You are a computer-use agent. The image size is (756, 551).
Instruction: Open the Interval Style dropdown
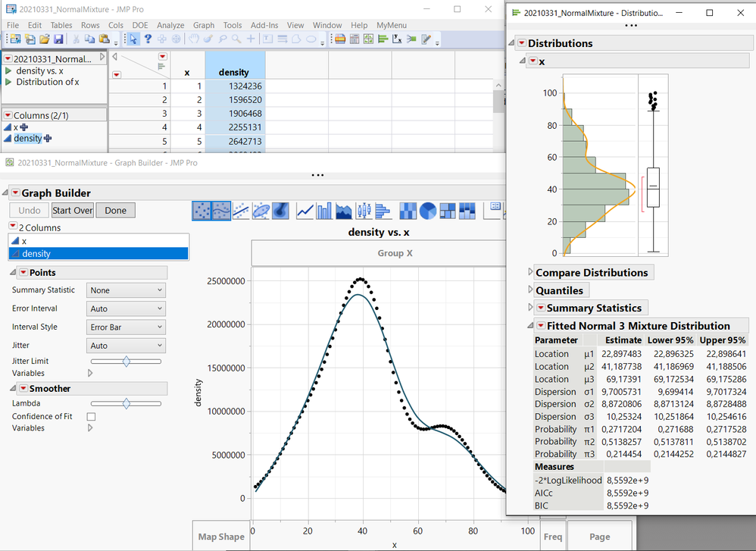tap(125, 327)
